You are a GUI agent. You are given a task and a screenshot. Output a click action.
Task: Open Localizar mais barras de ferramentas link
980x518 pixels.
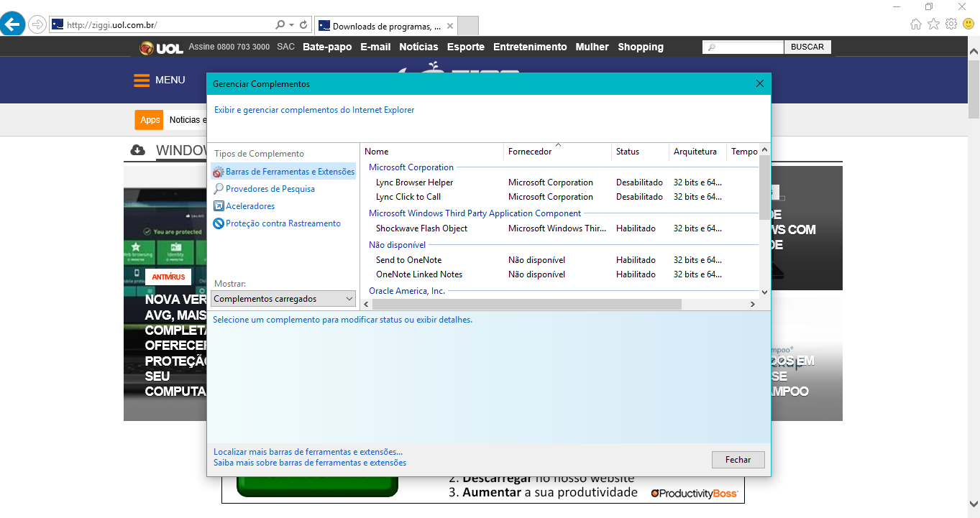click(308, 452)
